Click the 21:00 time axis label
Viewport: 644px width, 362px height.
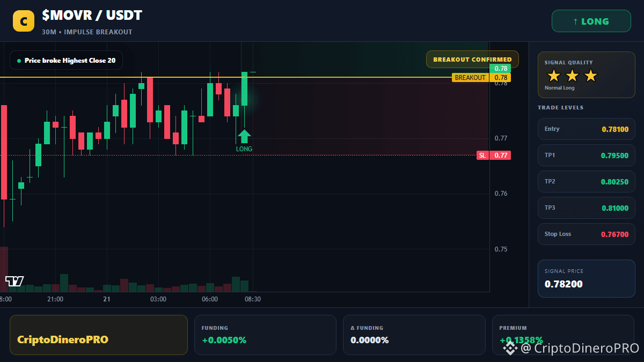pos(55,299)
